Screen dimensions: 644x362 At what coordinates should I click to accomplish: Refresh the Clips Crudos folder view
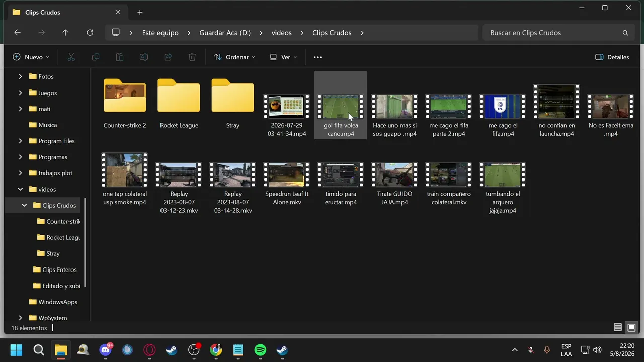point(90,33)
